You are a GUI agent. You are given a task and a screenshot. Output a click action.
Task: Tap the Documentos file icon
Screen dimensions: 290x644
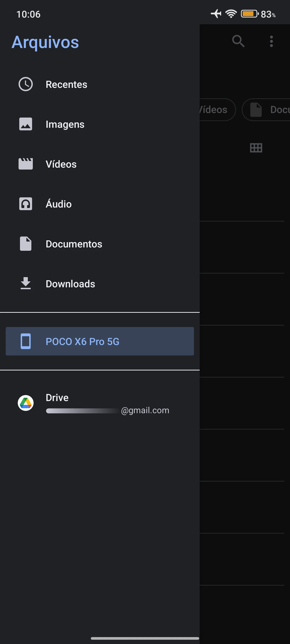(25, 243)
